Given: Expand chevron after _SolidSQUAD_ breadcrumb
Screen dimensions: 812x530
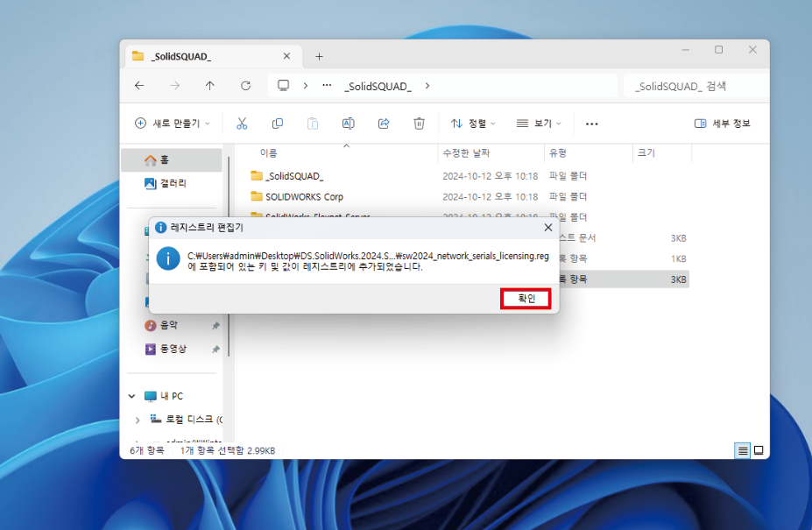Looking at the screenshot, I should 427,86.
